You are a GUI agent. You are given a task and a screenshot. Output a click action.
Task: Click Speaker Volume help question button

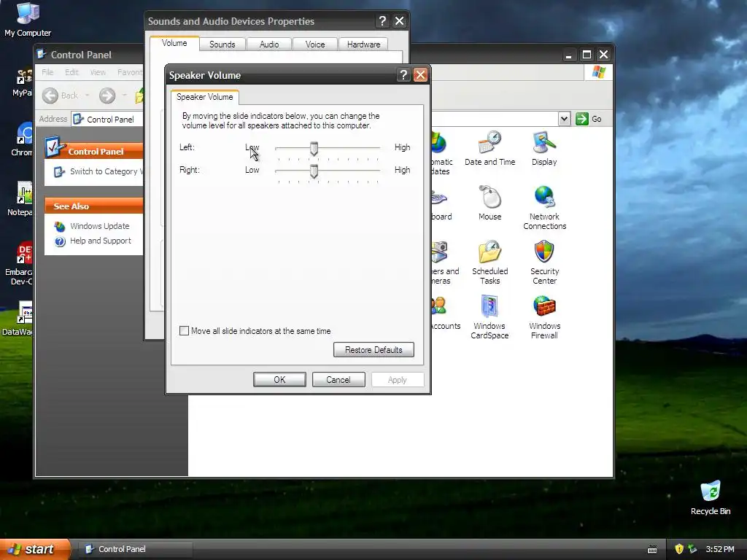tap(403, 75)
